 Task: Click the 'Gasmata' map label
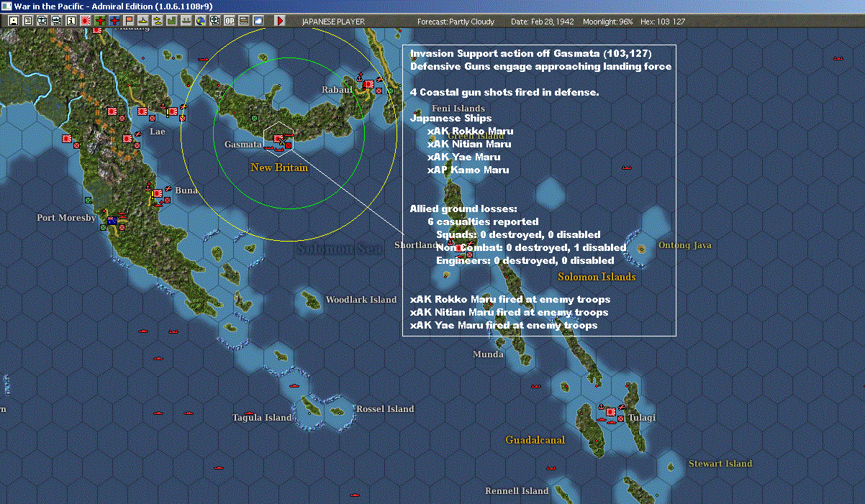click(x=243, y=145)
